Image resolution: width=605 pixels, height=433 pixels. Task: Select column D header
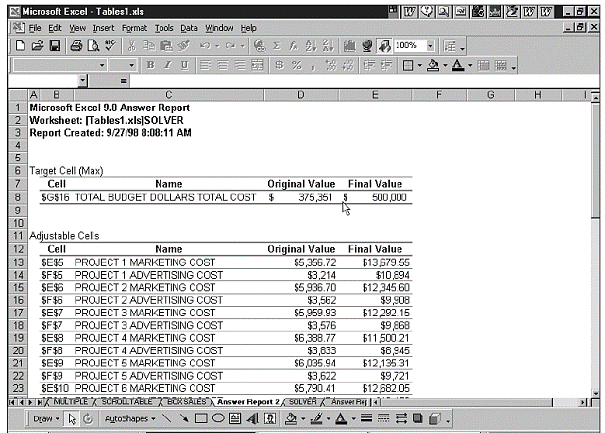[301, 95]
